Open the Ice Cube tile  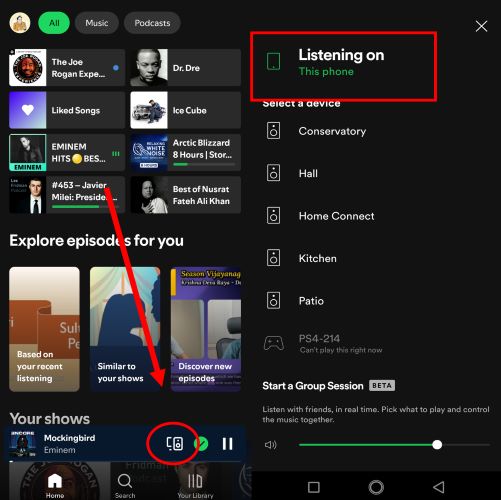click(186, 110)
